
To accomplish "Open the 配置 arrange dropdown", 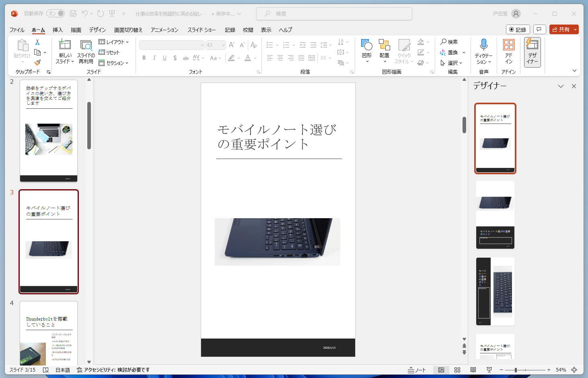I will click(x=384, y=50).
